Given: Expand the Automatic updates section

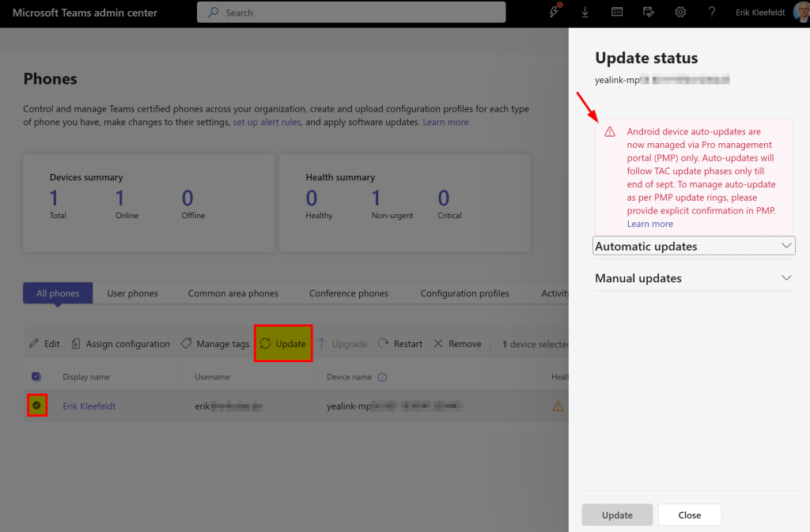Looking at the screenshot, I should (694, 246).
